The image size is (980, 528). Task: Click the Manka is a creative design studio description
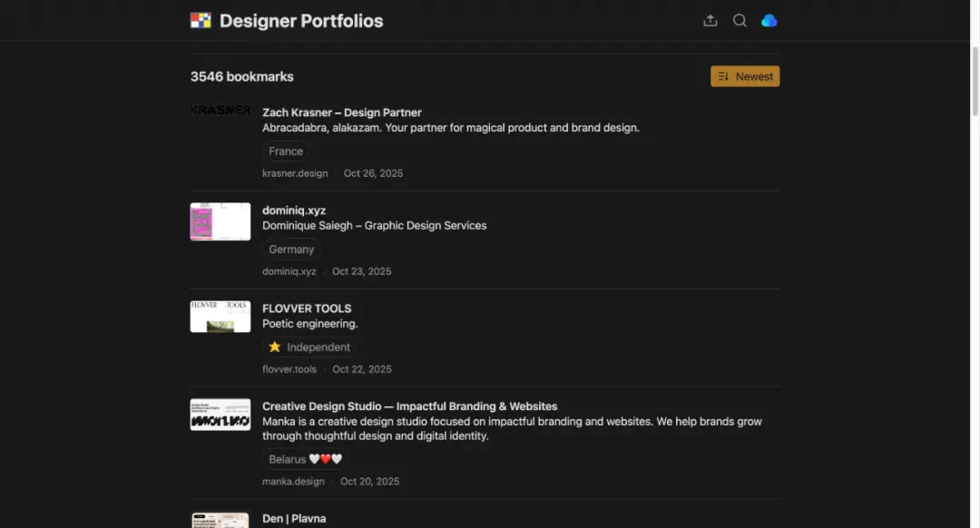pos(512,428)
